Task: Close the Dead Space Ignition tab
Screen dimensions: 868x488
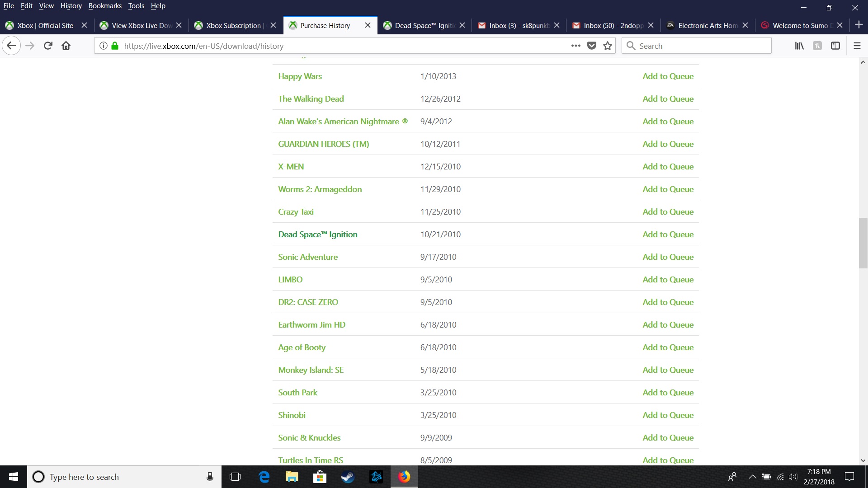Action: (x=462, y=25)
